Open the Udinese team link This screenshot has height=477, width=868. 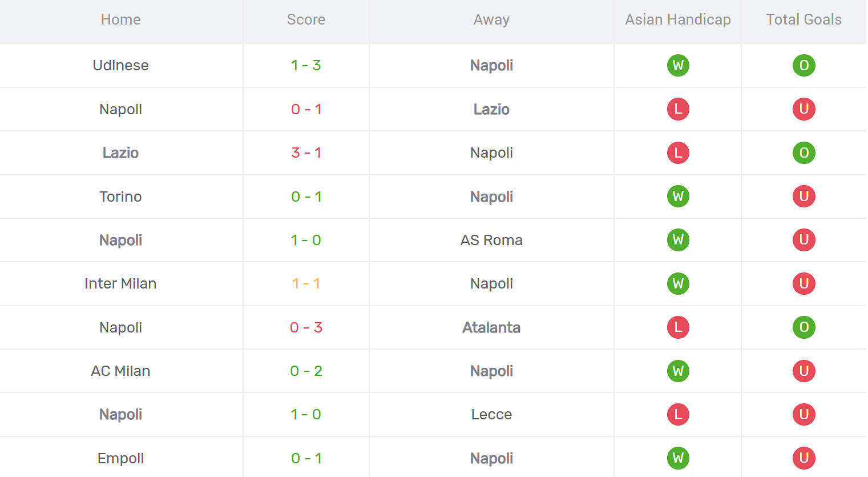click(120, 66)
